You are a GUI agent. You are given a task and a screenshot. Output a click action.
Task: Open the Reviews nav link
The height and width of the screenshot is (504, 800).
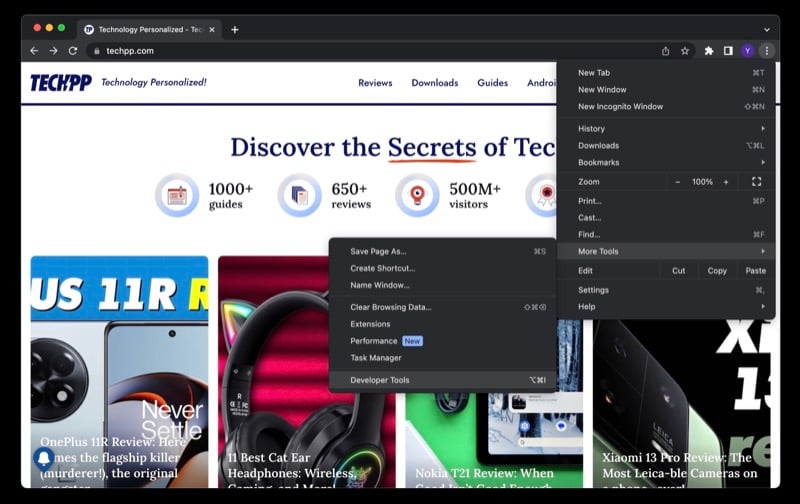(375, 83)
